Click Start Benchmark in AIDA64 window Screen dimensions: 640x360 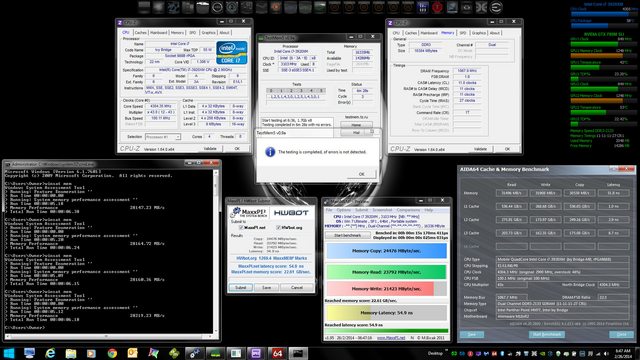coord(547,335)
